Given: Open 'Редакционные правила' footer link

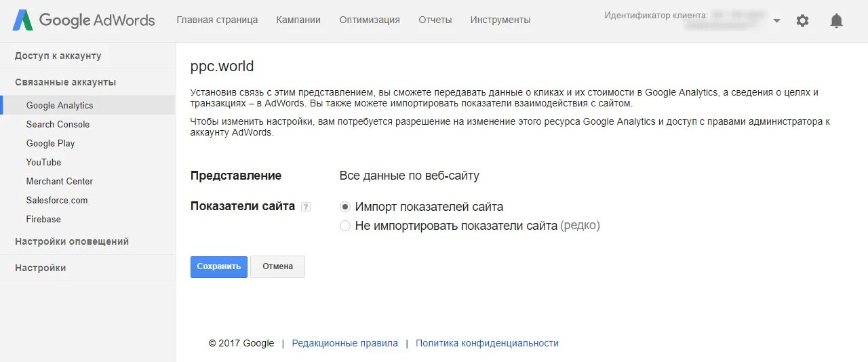Looking at the screenshot, I should pyautogui.click(x=344, y=343).
